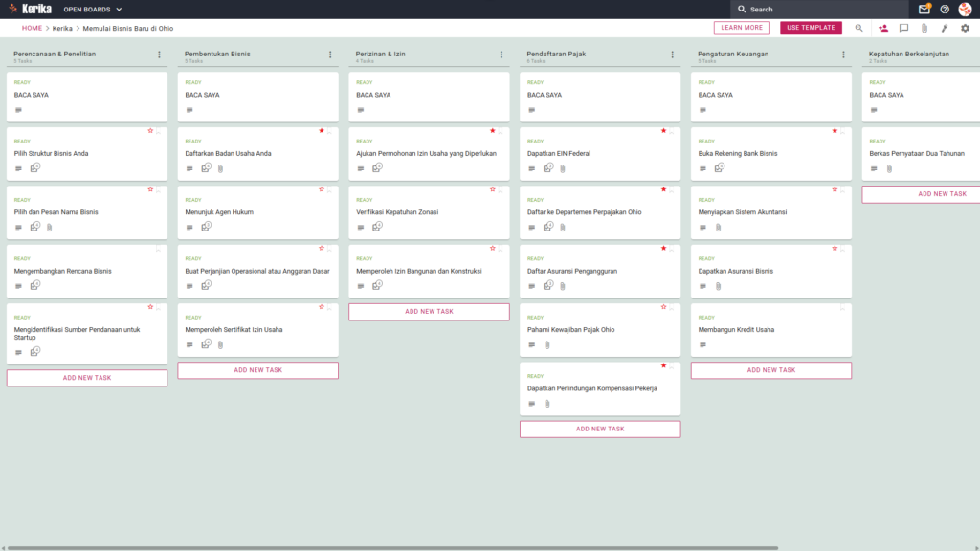Open the board chat icon

tap(903, 28)
